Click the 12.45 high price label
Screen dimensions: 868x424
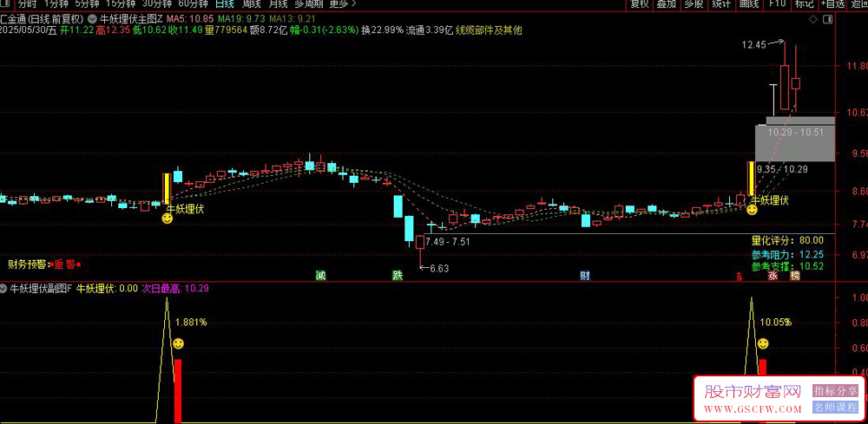753,45
